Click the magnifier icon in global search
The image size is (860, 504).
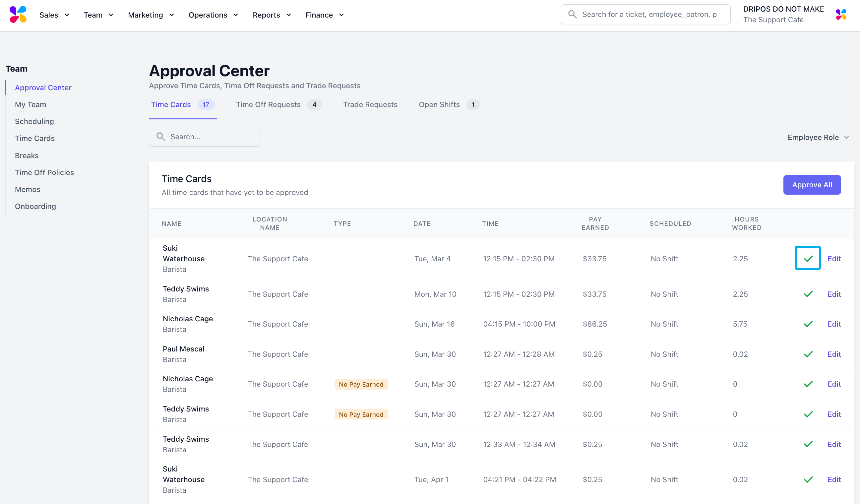572,14
